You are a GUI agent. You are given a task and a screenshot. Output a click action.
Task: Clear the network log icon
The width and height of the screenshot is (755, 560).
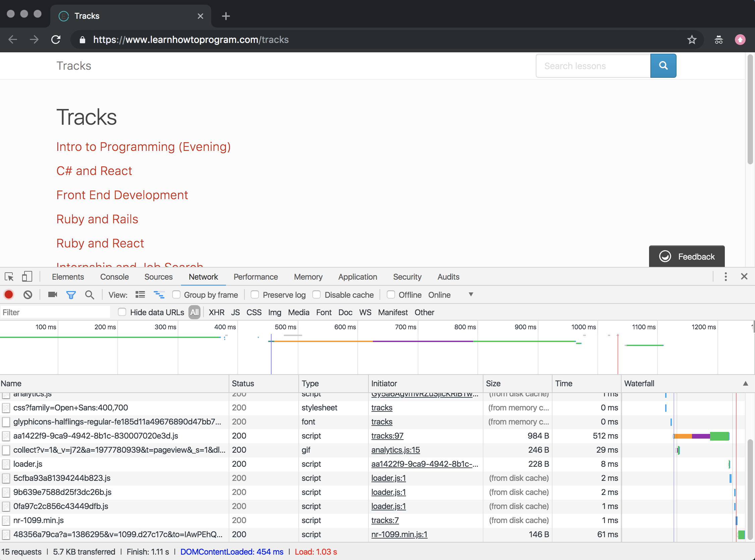coord(28,294)
